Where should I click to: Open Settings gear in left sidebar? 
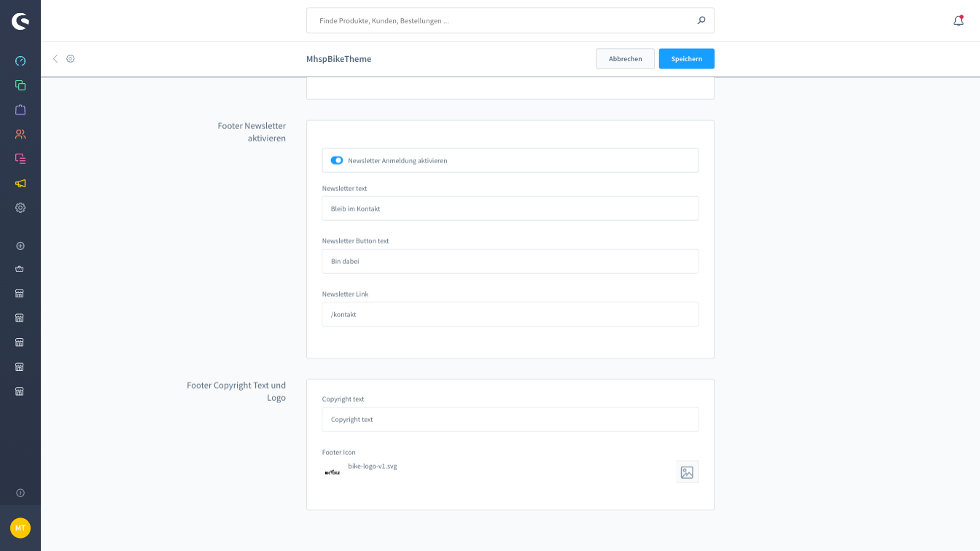coord(20,208)
